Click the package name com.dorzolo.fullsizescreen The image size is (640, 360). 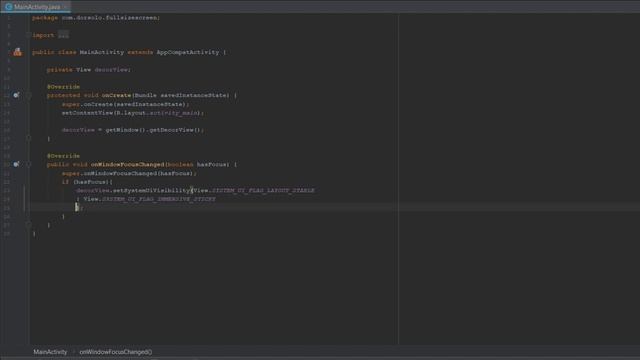coord(110,18)
